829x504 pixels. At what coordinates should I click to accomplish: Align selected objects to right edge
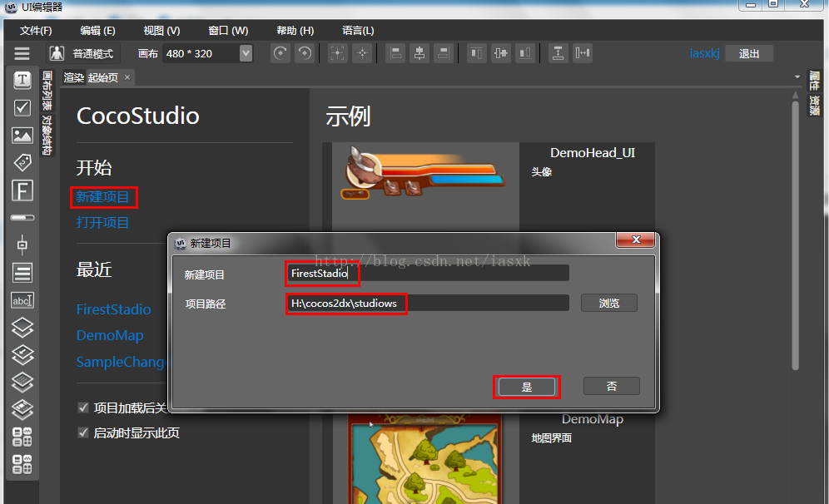tap(444, 53)
